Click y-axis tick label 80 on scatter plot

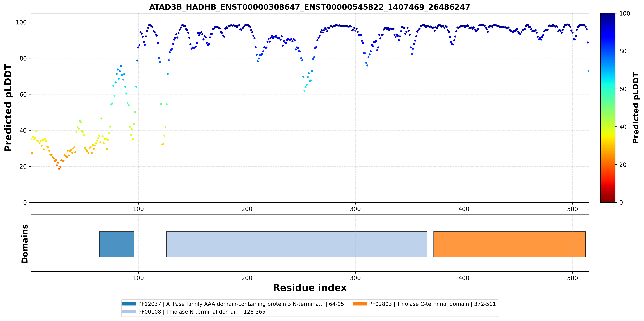click(x=23, y=58)
